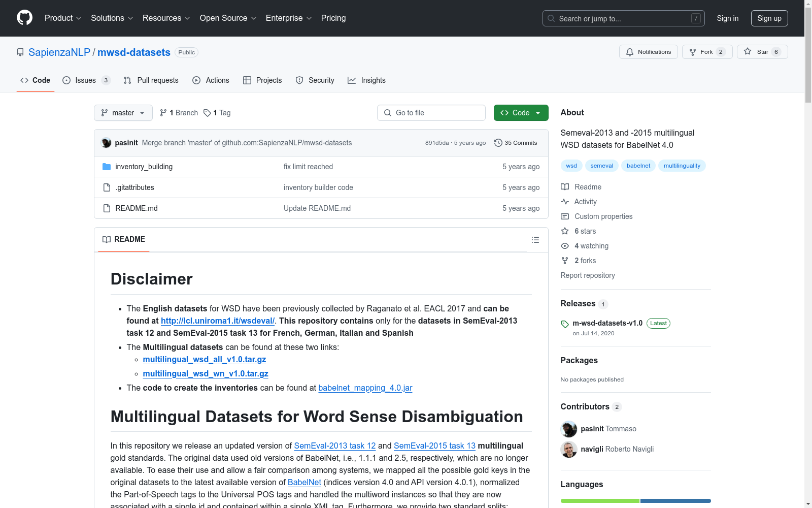Image resolution: width=812 pixels, height=508 pixels.
Task: Click the Go to file search box
Action: click(431, 113)
